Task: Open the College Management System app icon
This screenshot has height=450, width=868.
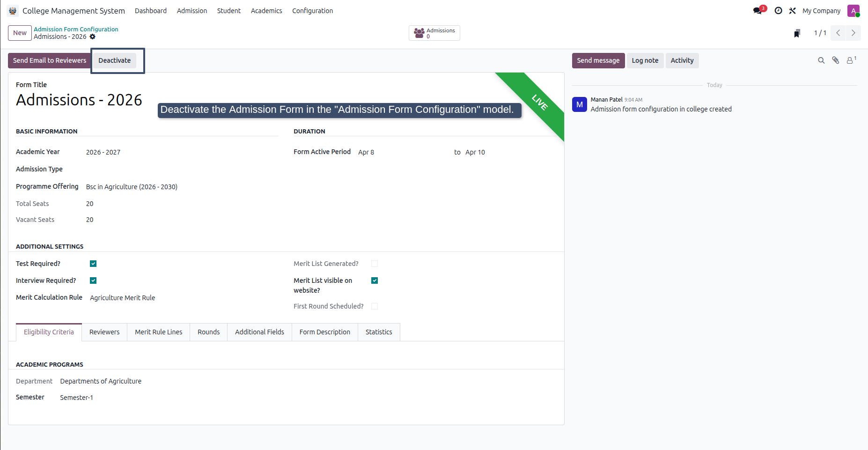Action: tap(13, 10)
